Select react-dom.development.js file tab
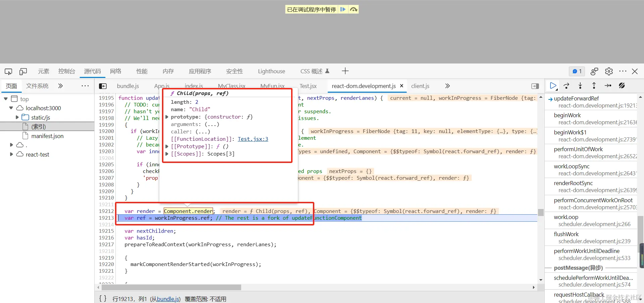 364,86
